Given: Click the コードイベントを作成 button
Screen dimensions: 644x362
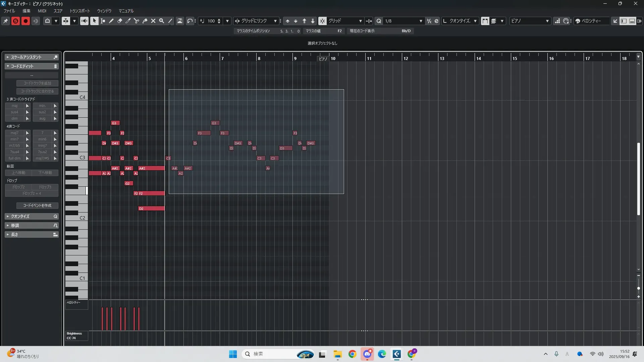Looking at the screenshot, I should click(x=37, y=205).
